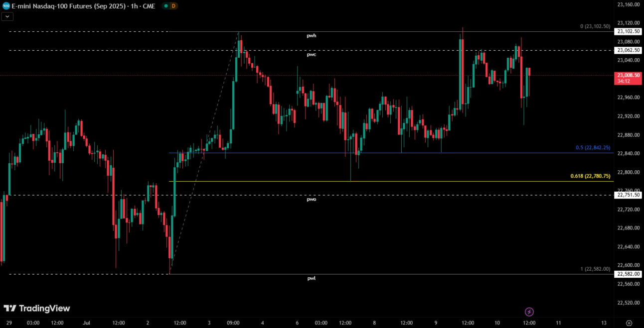Screen dimensions: 644x328
Task: Click the 23,160.00 price scale value
Action: [x=628, y=4]
